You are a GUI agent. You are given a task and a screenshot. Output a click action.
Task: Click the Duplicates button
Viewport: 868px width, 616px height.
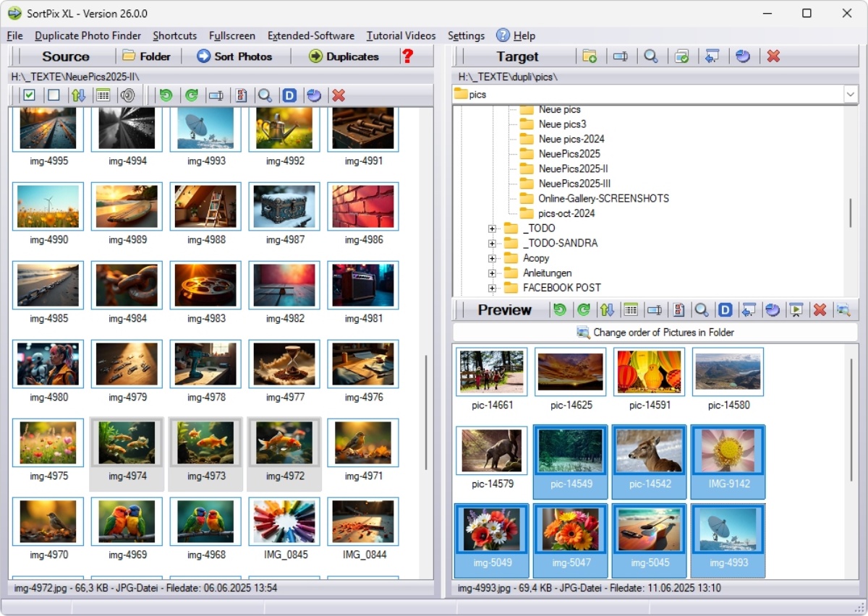344,56
